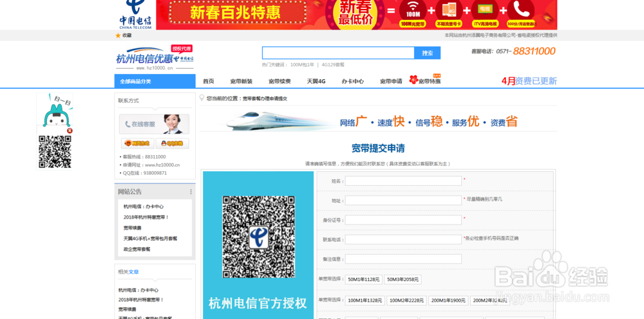Screen dimensions: 644x319
Task: Select hot keyword 100M包1年
Action: 302,65
